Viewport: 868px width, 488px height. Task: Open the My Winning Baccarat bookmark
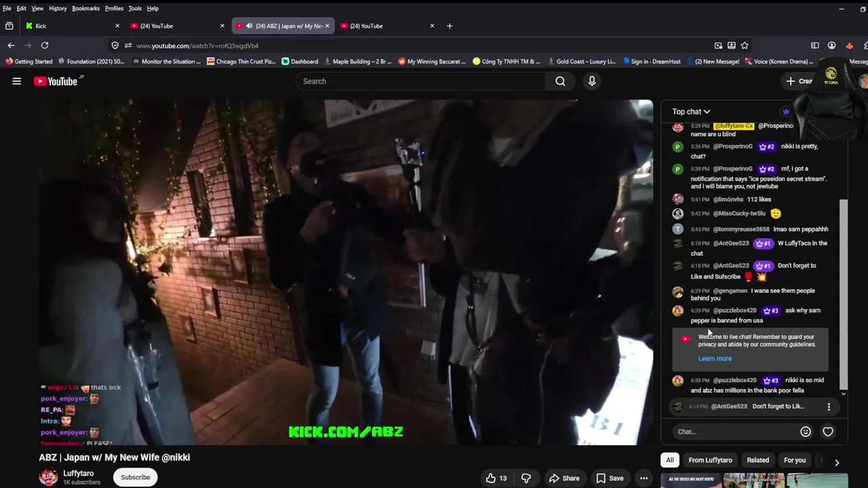pos(432,62)
